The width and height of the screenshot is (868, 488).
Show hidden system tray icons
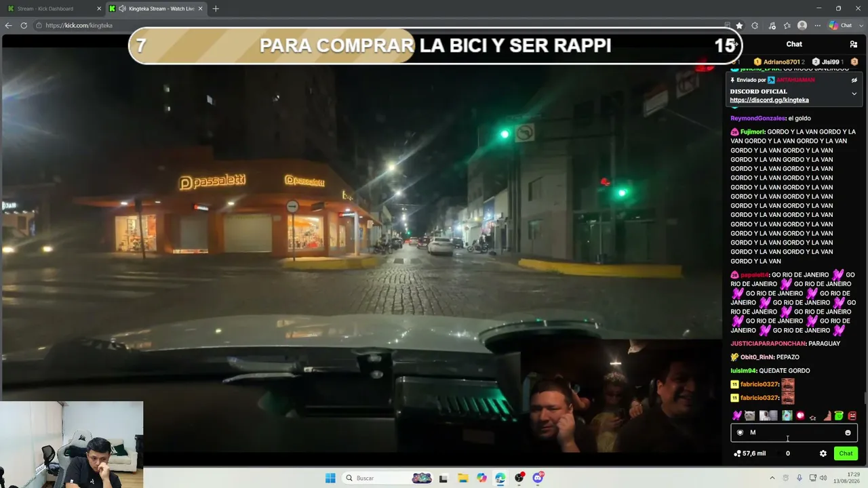coord(772,478)
